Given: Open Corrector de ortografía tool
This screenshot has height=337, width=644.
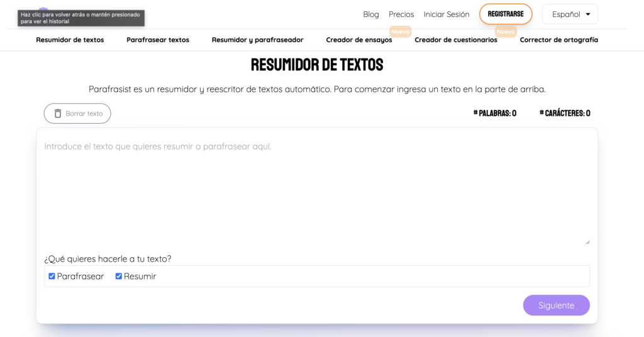Looking at the screenshot, I should click(x=559, y=40).
